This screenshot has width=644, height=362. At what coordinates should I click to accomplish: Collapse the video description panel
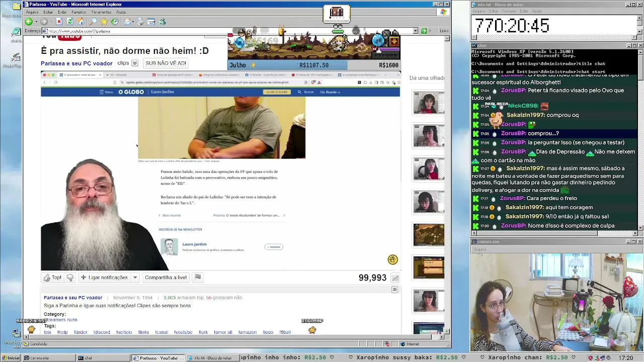pos(394,290)
